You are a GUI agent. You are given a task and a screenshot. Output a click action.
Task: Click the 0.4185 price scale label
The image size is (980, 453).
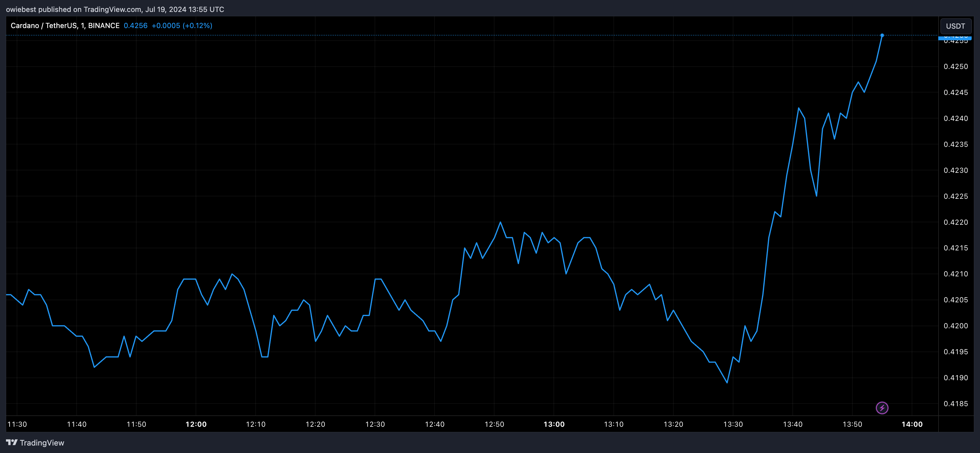[x=956, y=403]
